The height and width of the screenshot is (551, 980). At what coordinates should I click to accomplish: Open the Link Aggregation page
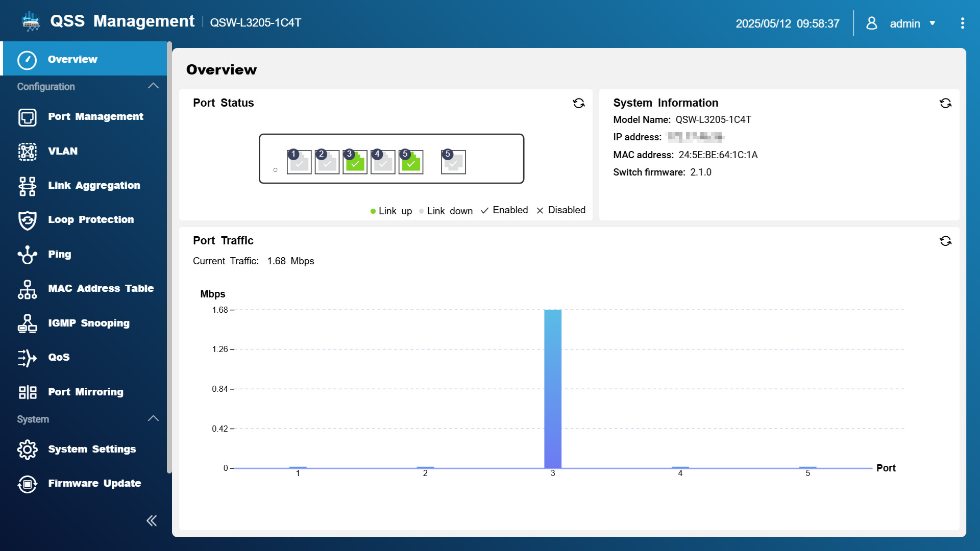point(94,185)
